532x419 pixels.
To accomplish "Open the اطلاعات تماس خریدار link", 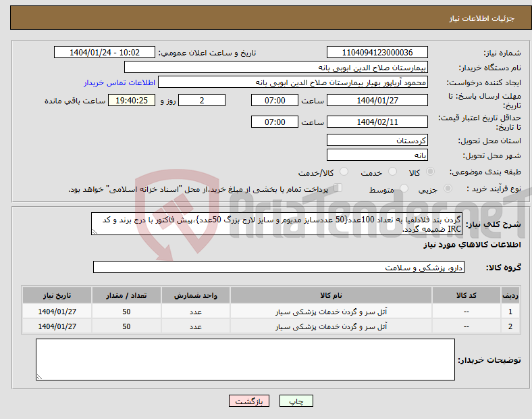I will (x=119, y=82).
